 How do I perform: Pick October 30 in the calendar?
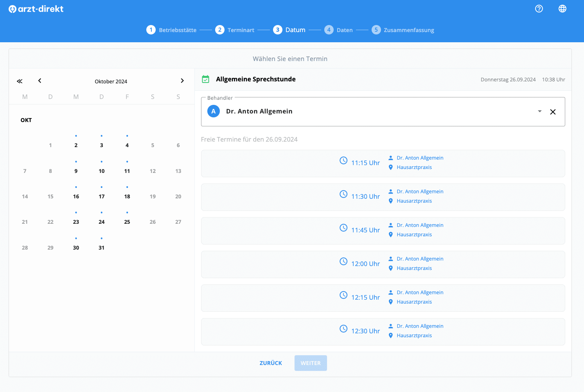click(x=76, y=248)
